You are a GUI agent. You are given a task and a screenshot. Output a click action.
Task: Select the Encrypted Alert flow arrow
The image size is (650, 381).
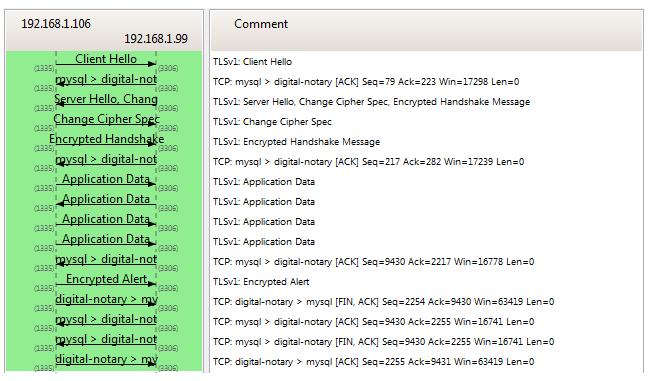point(106,279)
